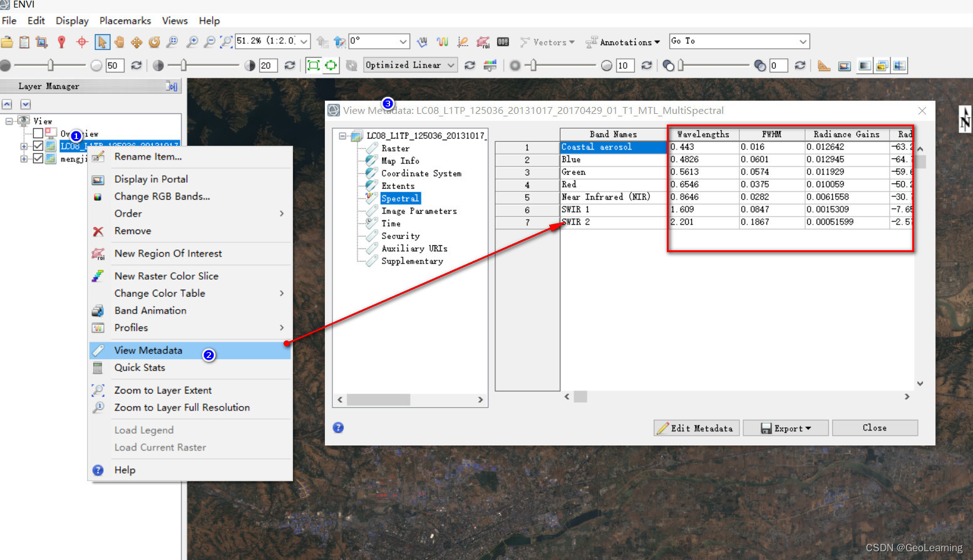The image size is (973, 560).
Task: Click the Stretch on View Extent icon
Action: coord(331,65)
